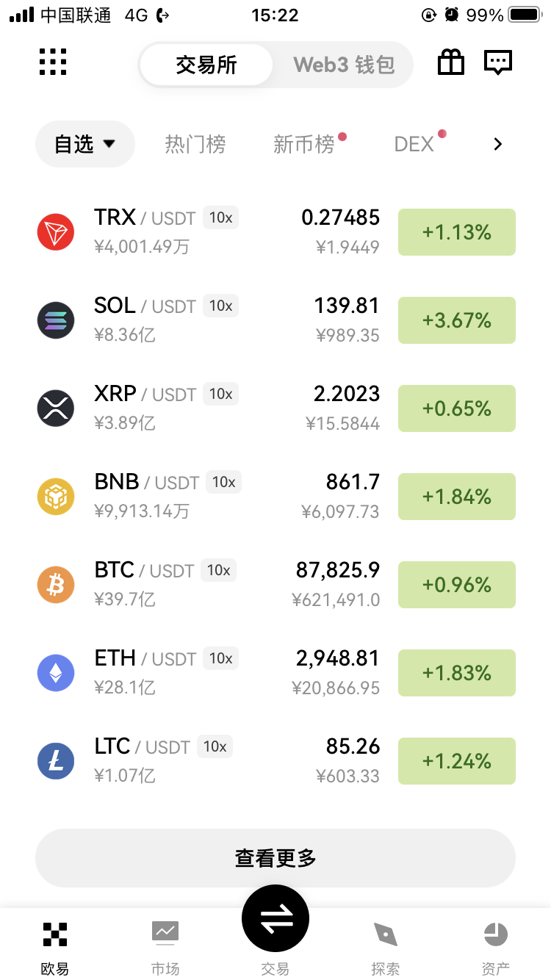551x980 pixels.
Task: Open the 热门榜 hot list tab
Action: click(195, 144)
